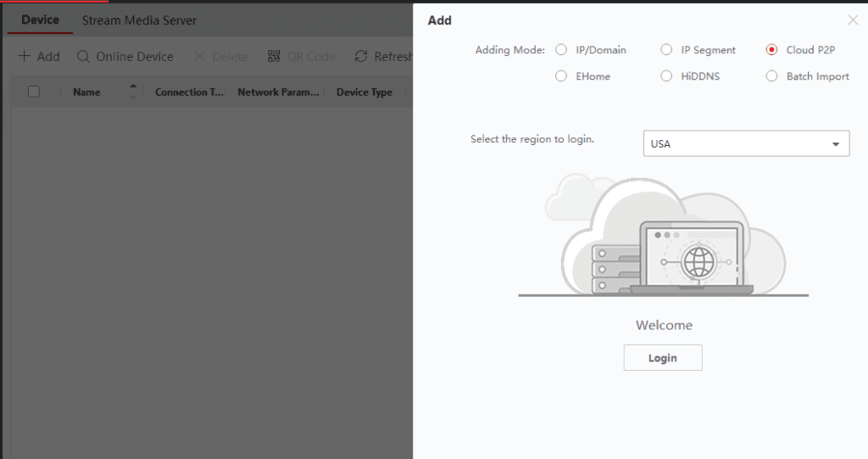Choose EHome adding mode
This screenshot has width=868, height=459.
coord(561,76)
